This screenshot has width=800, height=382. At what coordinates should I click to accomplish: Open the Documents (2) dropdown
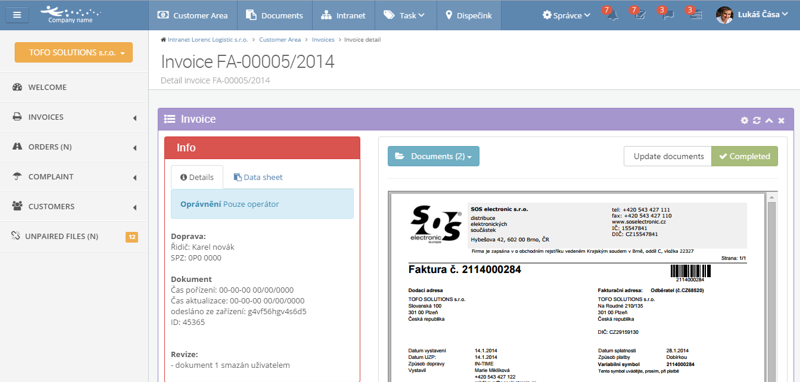click(433, 156)
